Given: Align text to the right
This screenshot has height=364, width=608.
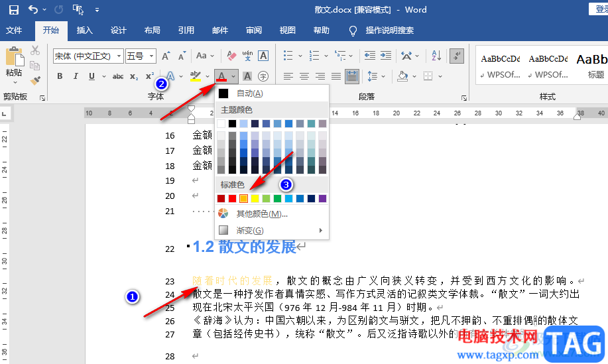Looking at the screenshot, I should pyautogui.click(x=320, y=76).
